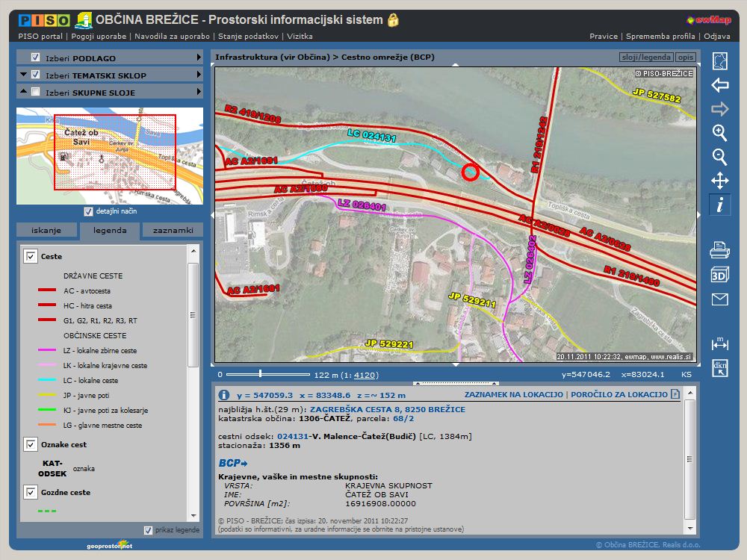Image resolution: width=747 pixels, height=560 pixels.
Task: Expand the Izberi PODLAGO arrow
Action: tap(199, 57)
